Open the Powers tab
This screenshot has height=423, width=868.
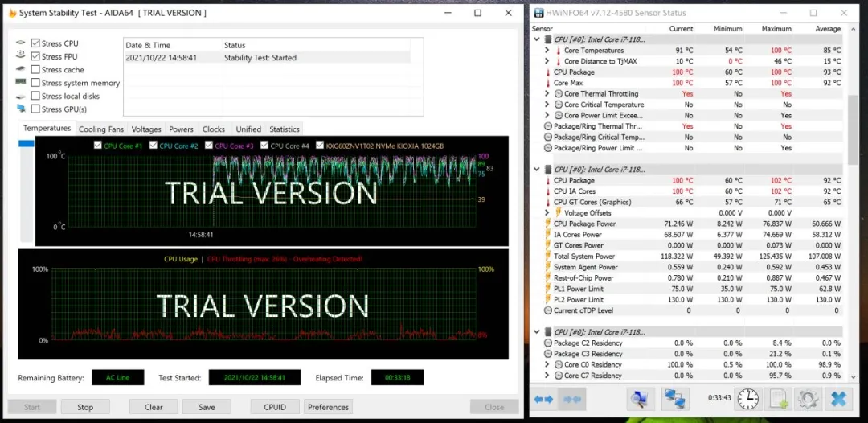coord(181,129)
